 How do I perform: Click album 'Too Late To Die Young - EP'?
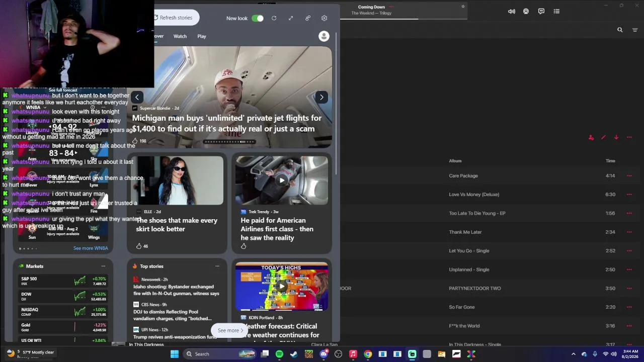477,213
